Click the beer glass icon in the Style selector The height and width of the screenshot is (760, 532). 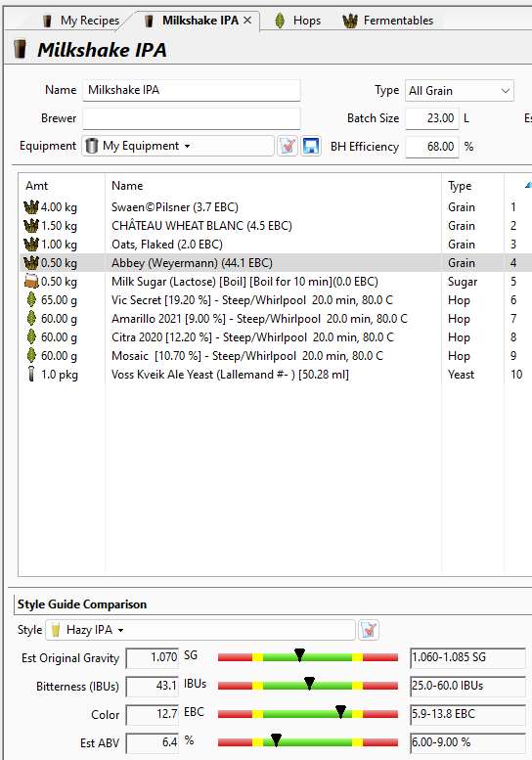coord(56,630)
